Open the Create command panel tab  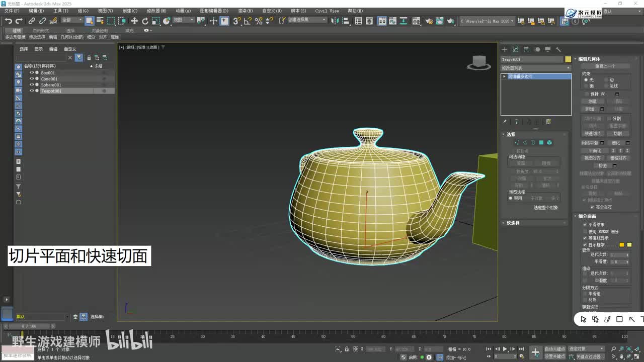(505, 49)
